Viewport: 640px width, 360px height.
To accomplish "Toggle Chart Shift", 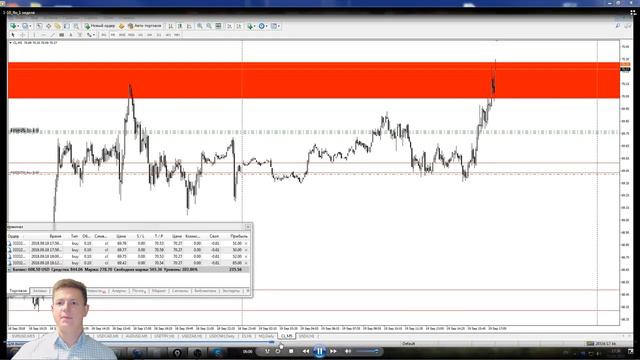I will 239,26.
